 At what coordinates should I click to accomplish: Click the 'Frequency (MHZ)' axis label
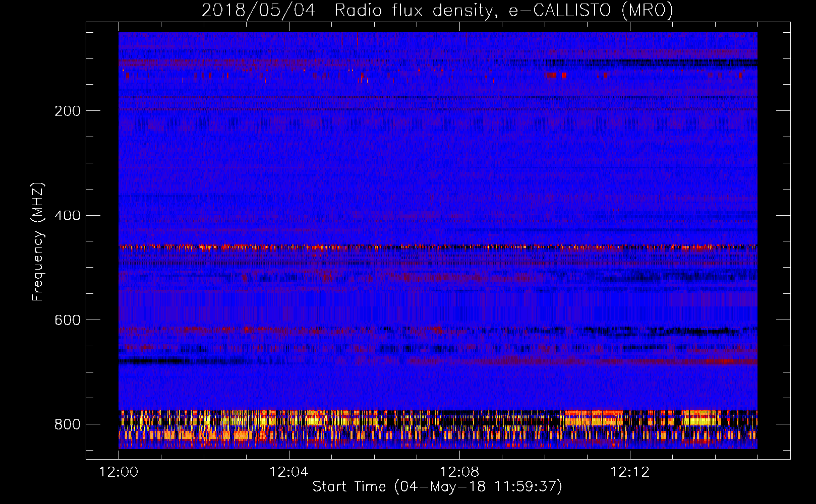[x=38, y=241]
